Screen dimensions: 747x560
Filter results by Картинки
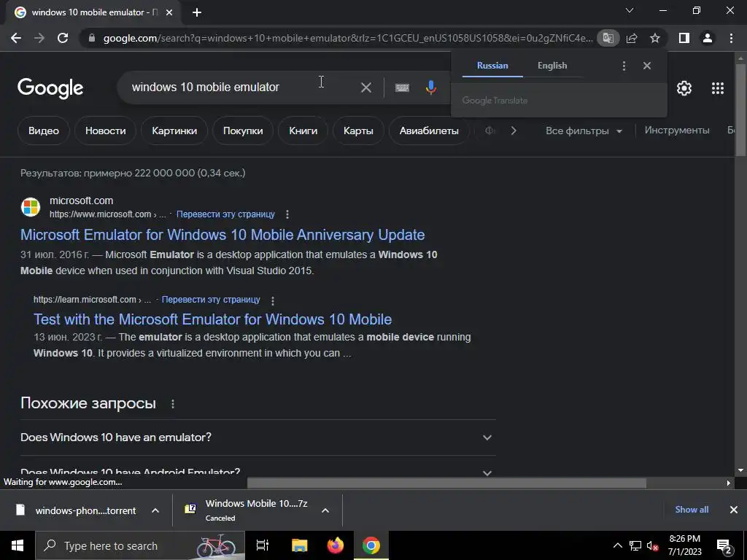tap(174, 131)
